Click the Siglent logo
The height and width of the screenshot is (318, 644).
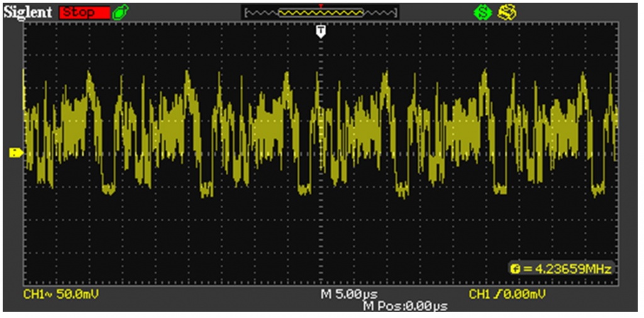click(30, 13)
